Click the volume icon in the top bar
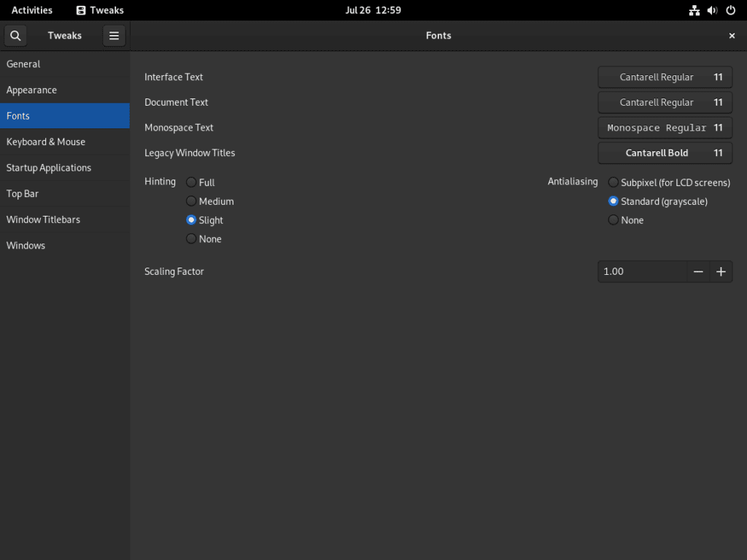 click(712, 10)
